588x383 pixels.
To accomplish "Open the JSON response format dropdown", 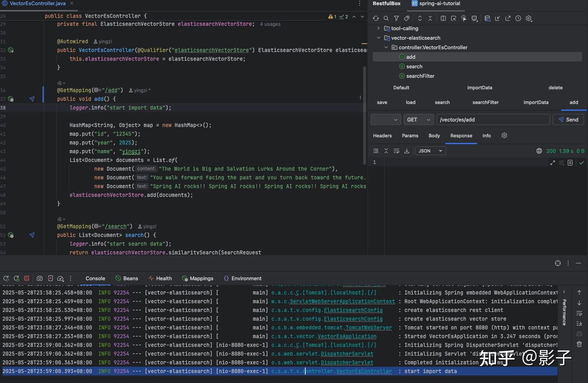I will (430, 151).
